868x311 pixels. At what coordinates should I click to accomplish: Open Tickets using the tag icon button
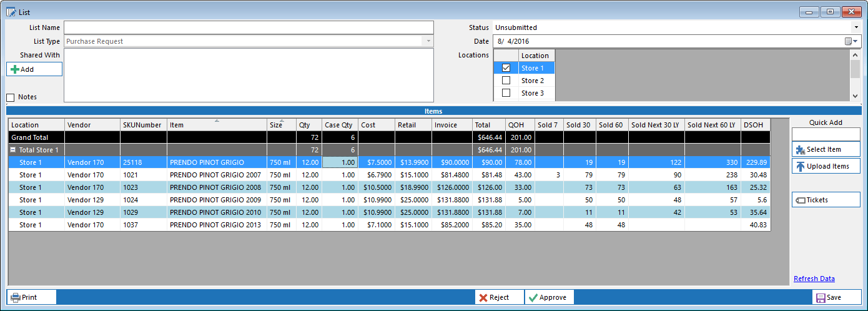(x=826, y=200)
